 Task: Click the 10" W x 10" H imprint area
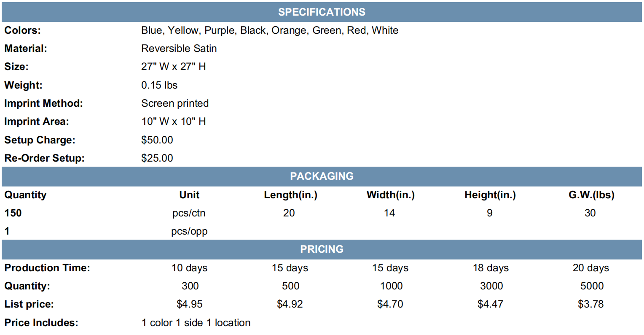click(173, 122)
